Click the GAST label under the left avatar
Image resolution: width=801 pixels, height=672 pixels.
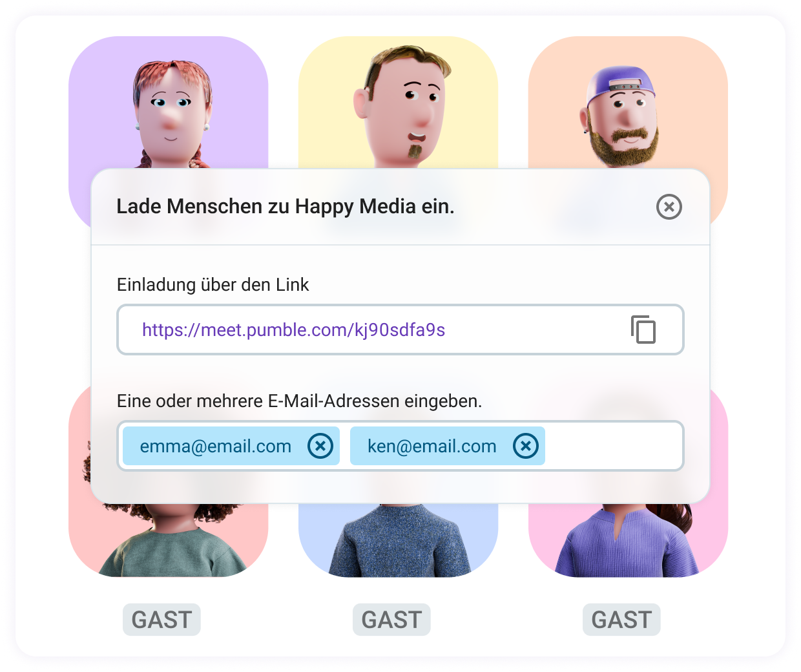tap(161, 620)
